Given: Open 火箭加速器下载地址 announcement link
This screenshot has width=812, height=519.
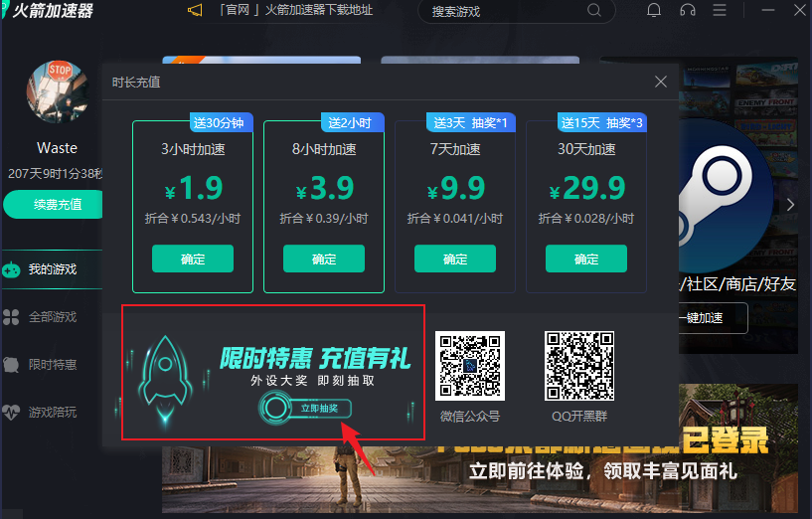Looking at the screenshot, I should click(296, 10).
